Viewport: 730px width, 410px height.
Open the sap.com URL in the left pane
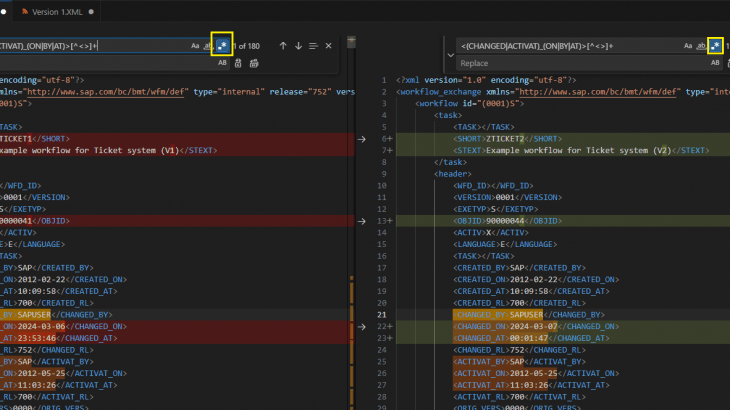pyautogui.click(x=106, y=92)
